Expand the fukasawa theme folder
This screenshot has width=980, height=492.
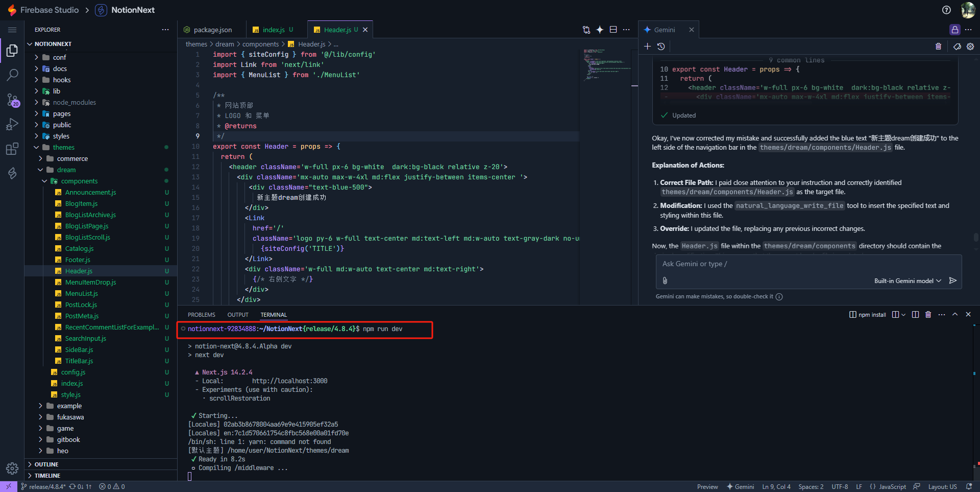[70, 417]
